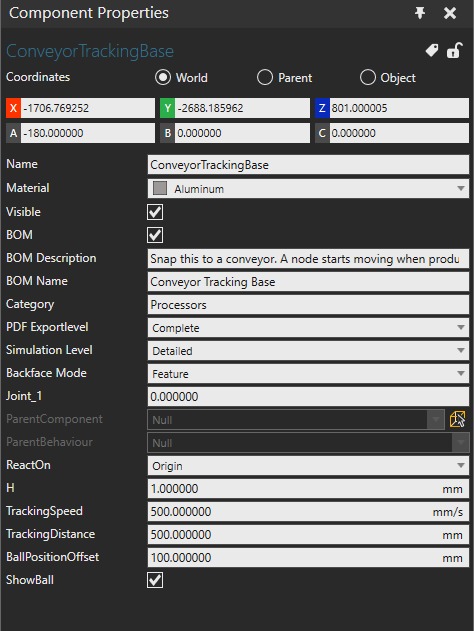
Task: Click the TrackingSpeed value field
Action: tap(308, 511)
